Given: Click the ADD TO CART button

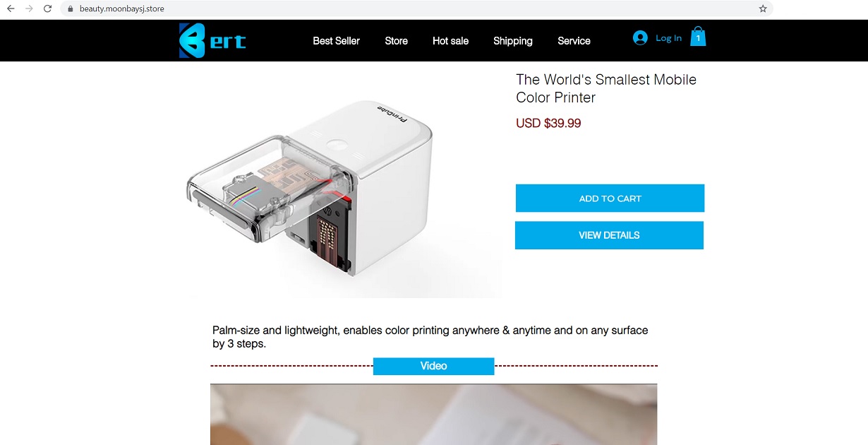Looking at the screenshot, I should 610,198.
